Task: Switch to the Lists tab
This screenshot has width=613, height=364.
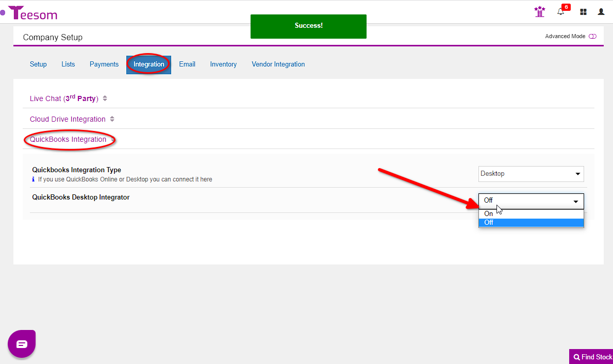Action: [x=68, y=64]
